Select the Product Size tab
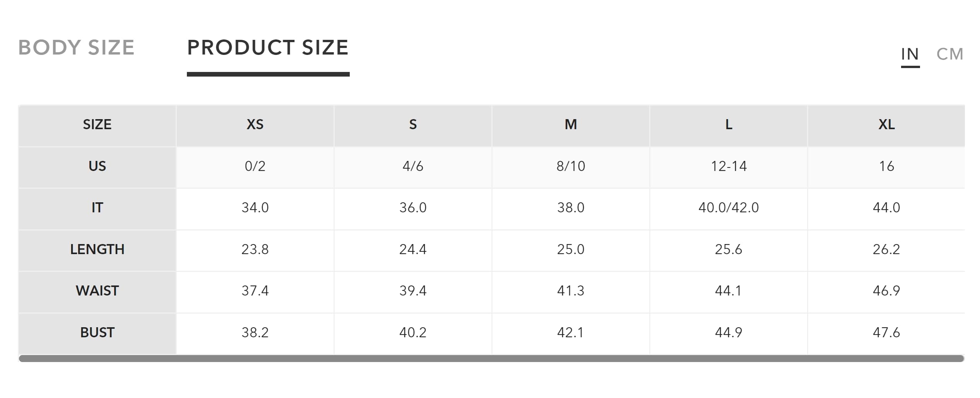Image resolution: width=980 pixels, height=398 pixels. 268,48
